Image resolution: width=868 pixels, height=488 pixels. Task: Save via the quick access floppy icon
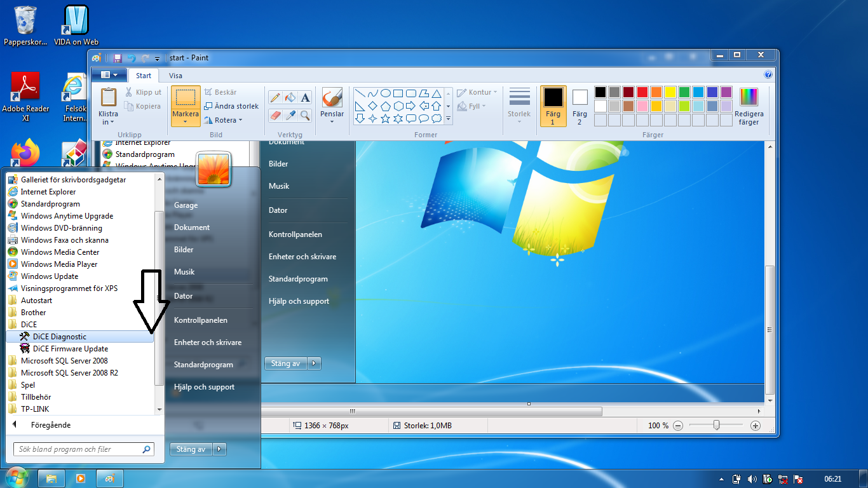click(118, 58)
